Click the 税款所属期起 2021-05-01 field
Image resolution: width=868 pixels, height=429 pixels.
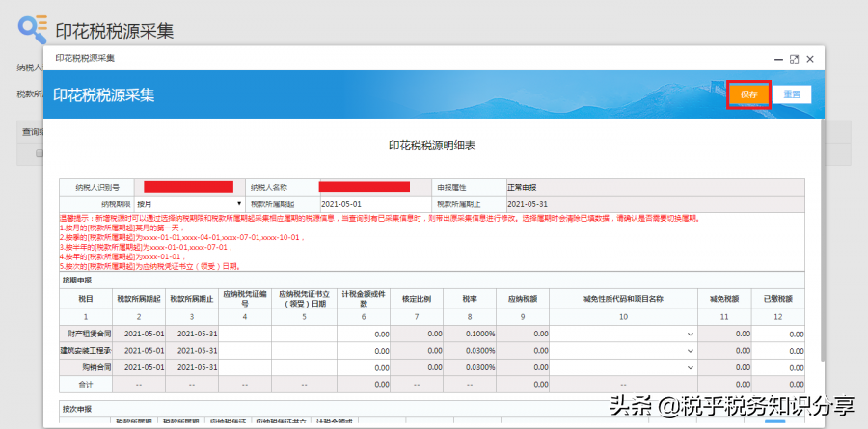[375, 203]
